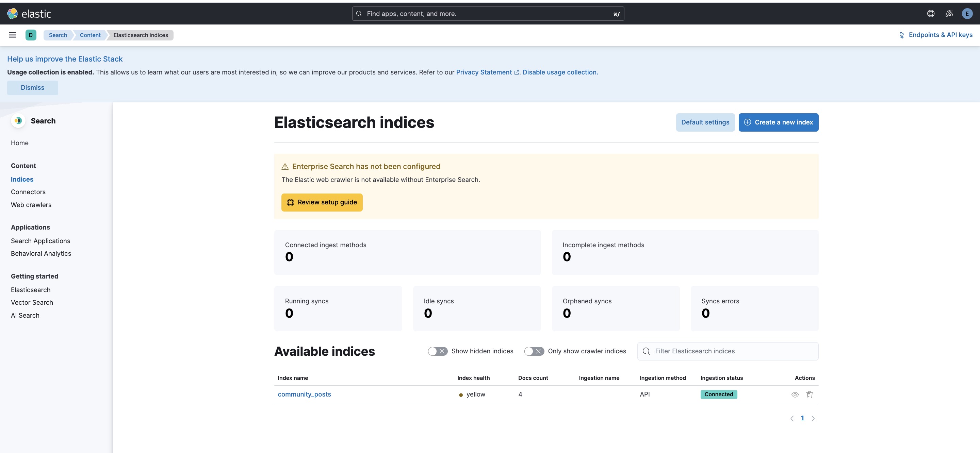The width and height of the screenshot is (980, 453).
Task: Click the Ingestion method column header
Action: (x=663, y=378)
